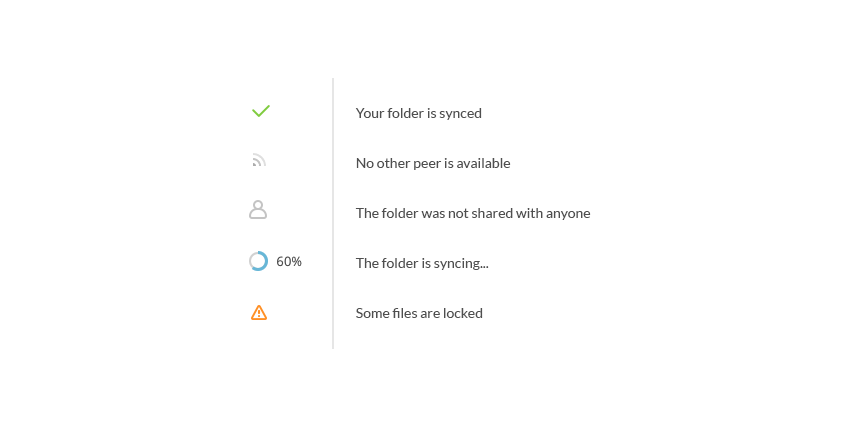Click the word "anyone" in sharing status
This screenshot has height=426, width=849.
tap(568, 213)
